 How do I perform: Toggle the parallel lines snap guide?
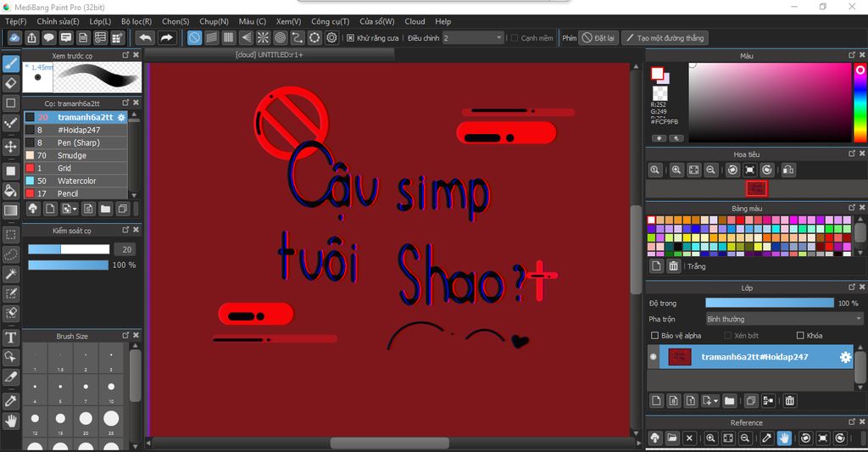pyautogui.click(x=211, y=37)
